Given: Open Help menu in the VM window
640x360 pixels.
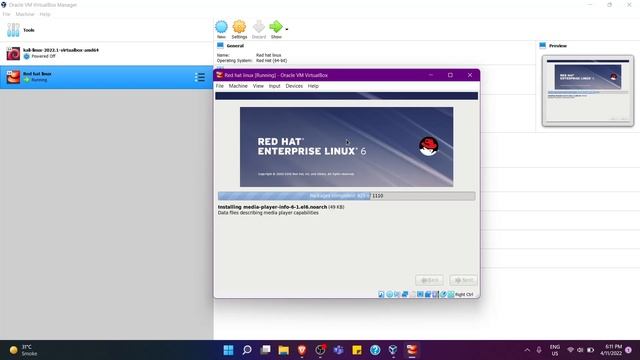Looking at the screenshot, I should coord(313,86).
